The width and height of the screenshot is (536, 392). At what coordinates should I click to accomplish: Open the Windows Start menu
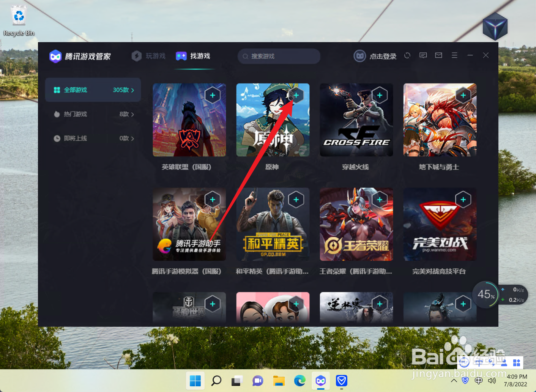(x=195, y=381)
